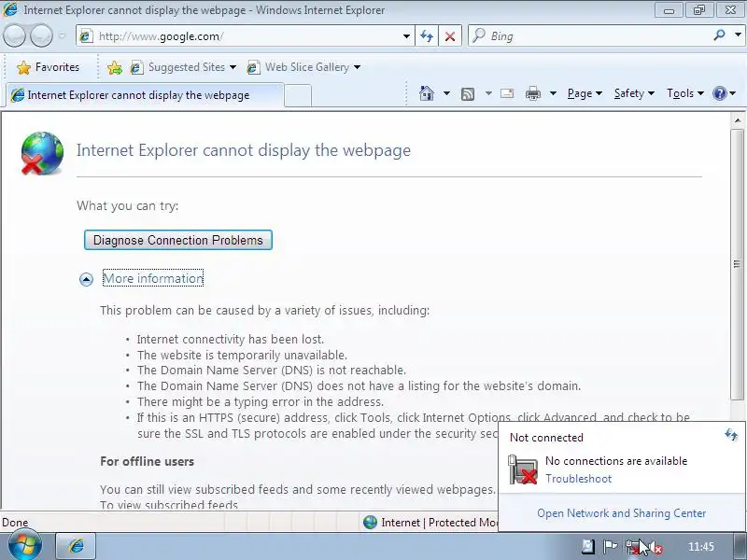747x560 pixels.
Task: Expand the Feeds dropdown arrow
Action: pyautogui.click(x=488, y=93)
